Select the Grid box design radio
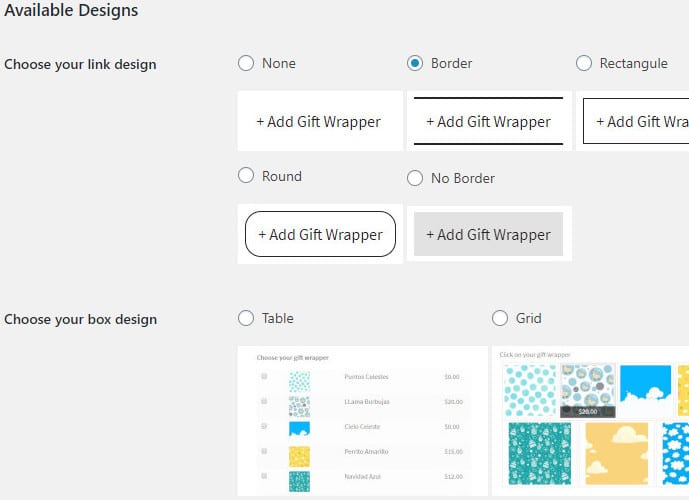Viewport: 689px width, 500px height. coord(500,318)
